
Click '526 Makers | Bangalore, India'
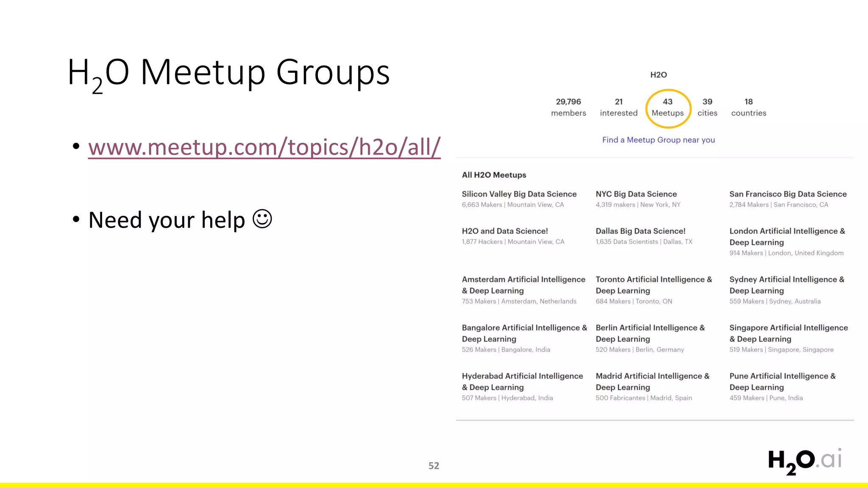(x=506, y=349)
